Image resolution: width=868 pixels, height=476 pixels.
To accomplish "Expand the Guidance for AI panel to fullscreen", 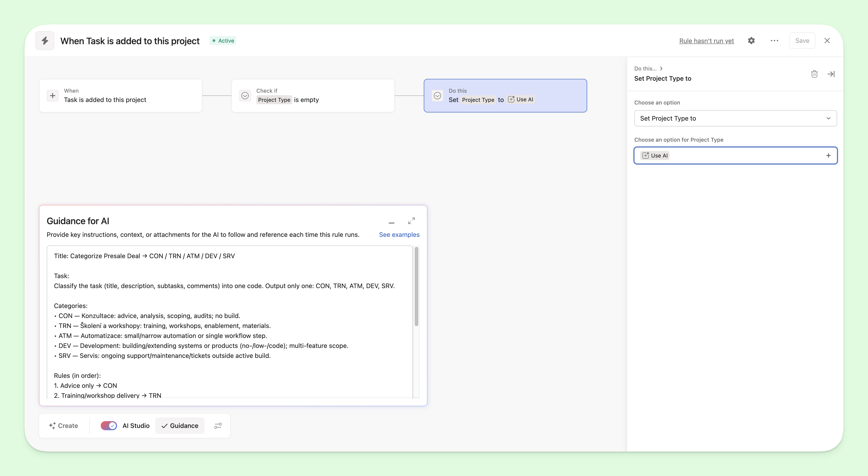I will (x=411, y=221).
